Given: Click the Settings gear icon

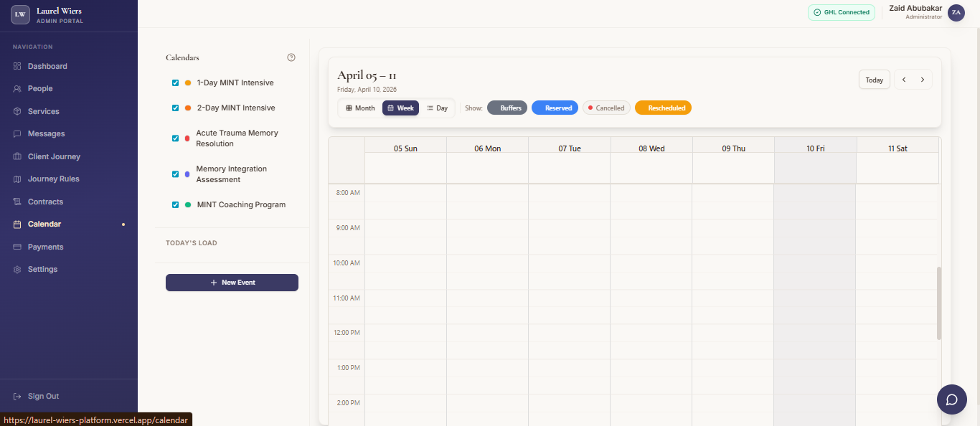Looking at the screenshot, I should tap(17, 270).
